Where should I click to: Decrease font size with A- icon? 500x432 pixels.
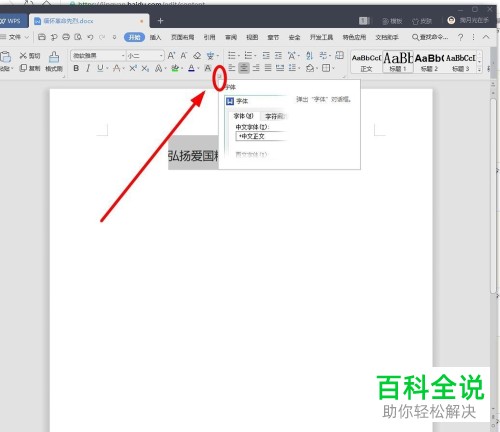click(184, 56)
